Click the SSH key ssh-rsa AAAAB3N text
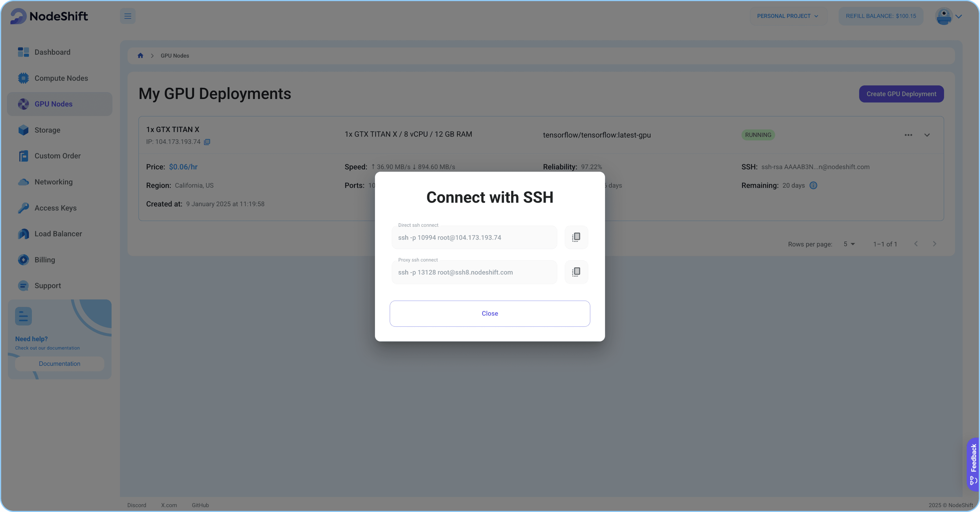 [815, 167]
